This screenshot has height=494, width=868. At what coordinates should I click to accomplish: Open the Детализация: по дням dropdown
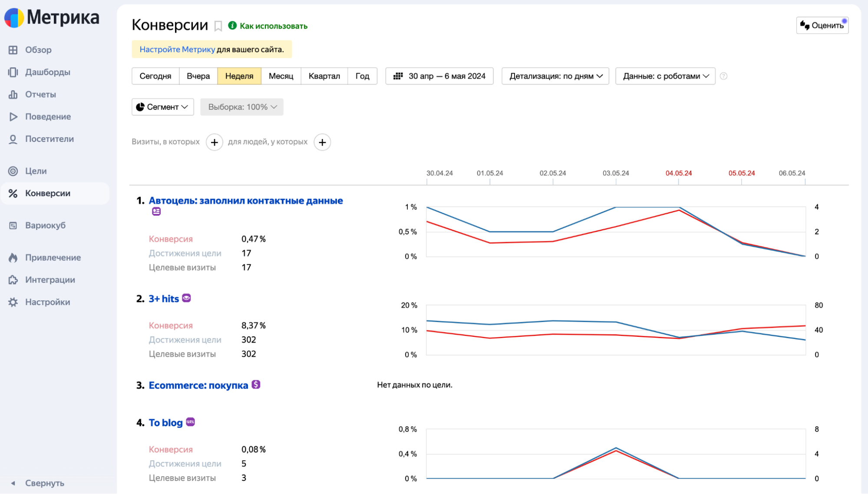tap(555, 76)
